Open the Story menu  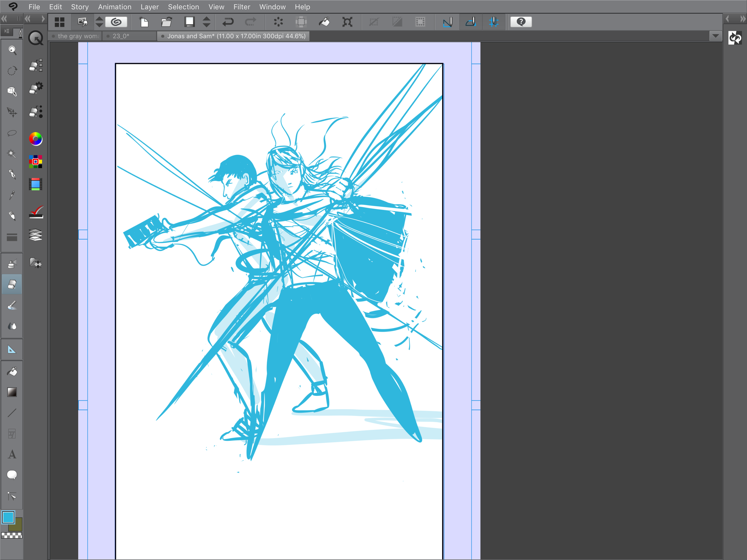pos(80,7)
